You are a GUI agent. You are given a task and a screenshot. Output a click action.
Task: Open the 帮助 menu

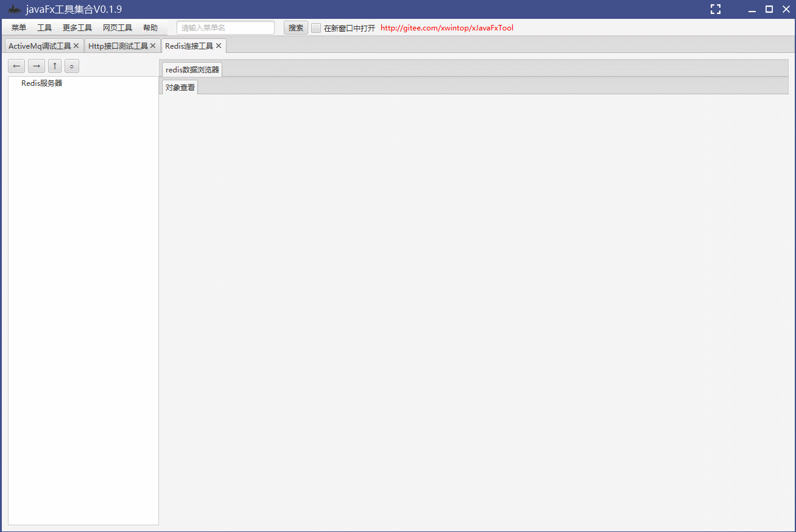coord(150,27)
